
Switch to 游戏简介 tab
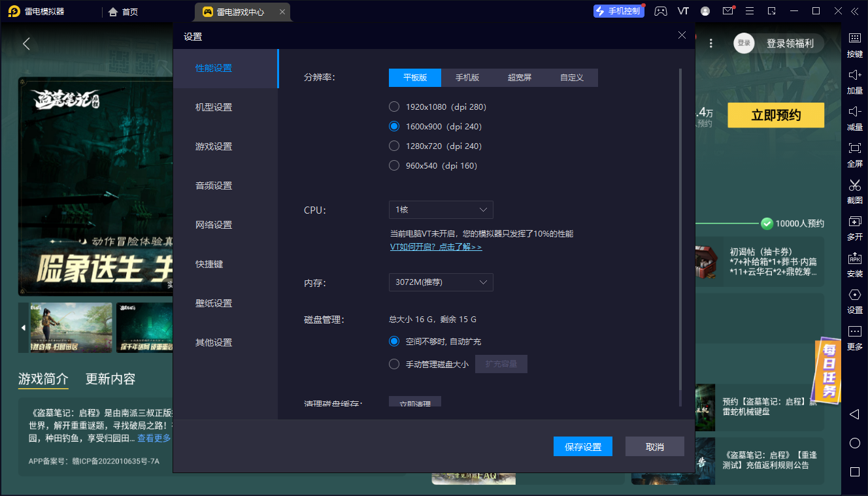tap(43, 379)
